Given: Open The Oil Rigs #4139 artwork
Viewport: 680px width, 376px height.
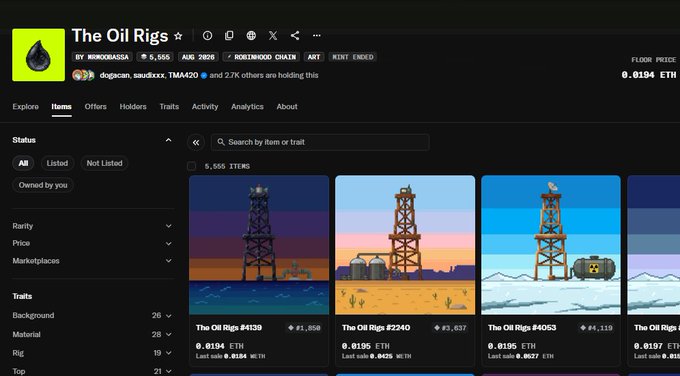Looking at the screenshot, I should (259, 245).
